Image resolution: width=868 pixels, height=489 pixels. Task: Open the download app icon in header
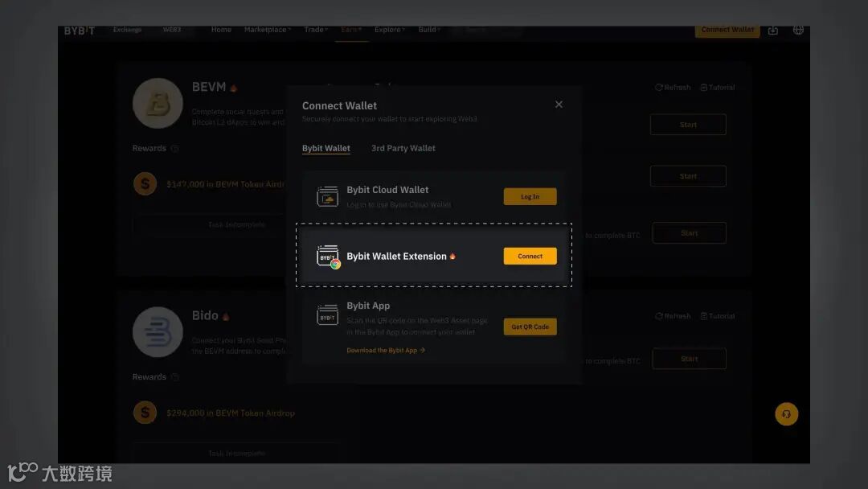click(x=773, y=31)
